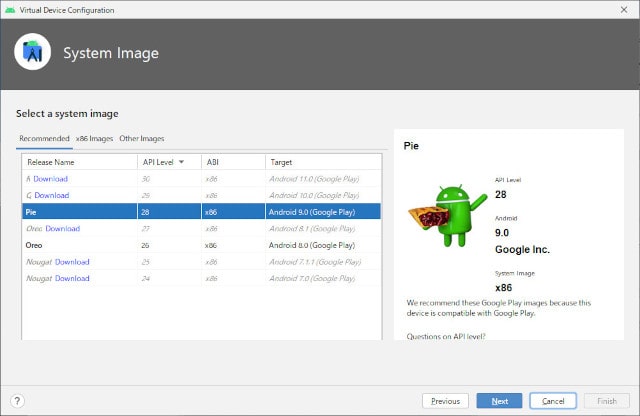Download the Nougat API 25 image
Image resolution: width=640 pixels, height=416 pixels.
tap(72, 262)
